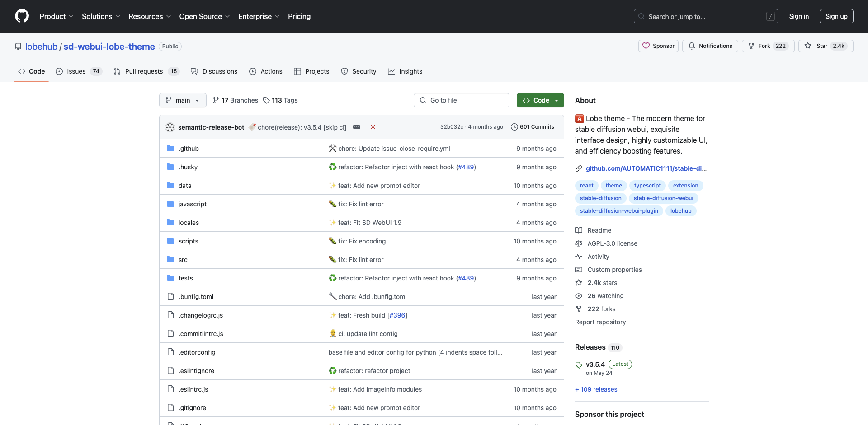Click the .changelogrc.js file icon
Viewport: 868px width, 425px height.
(170, 315)
